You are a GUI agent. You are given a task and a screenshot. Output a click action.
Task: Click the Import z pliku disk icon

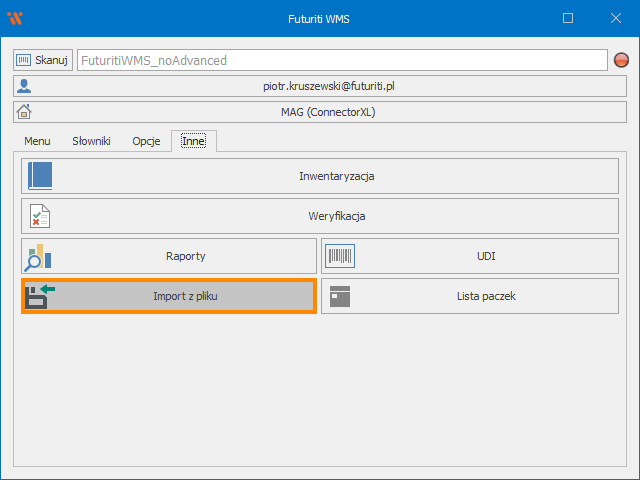[40, 296]
